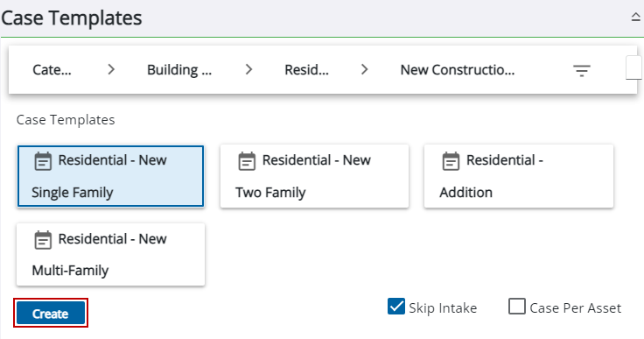Go to the Building ... breadcrumb
644x339 pixels.
[x=179, y=70]
